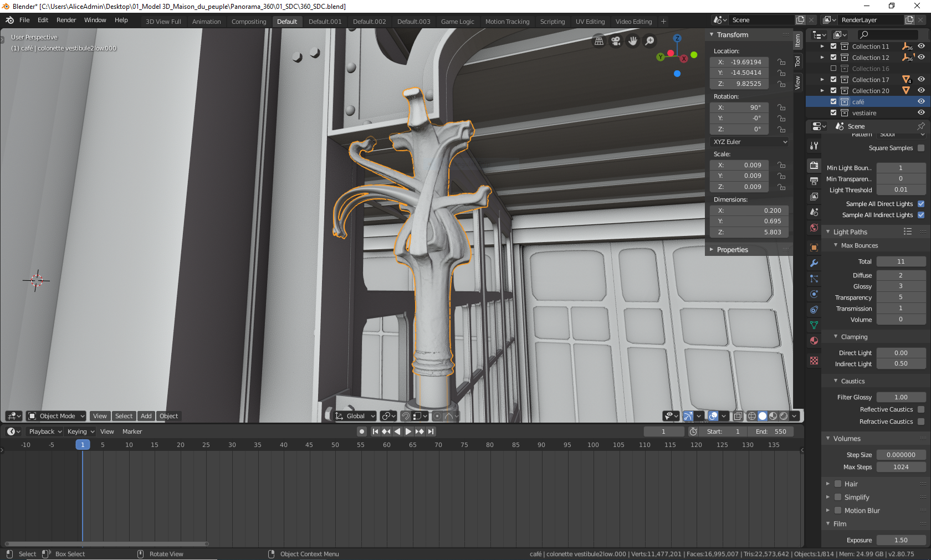
Task: Click the camera view icon in viewport
Action: tap(616, 41)
